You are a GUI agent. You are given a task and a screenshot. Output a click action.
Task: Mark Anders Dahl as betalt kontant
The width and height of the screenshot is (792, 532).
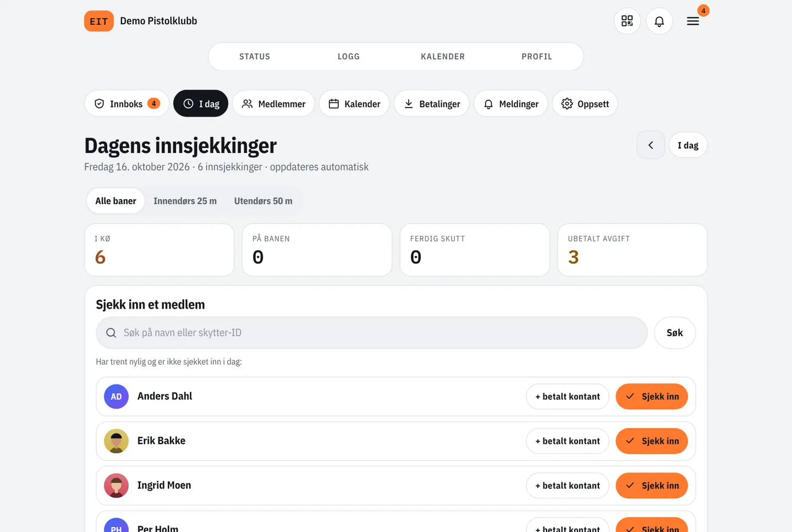pos(568,397)
